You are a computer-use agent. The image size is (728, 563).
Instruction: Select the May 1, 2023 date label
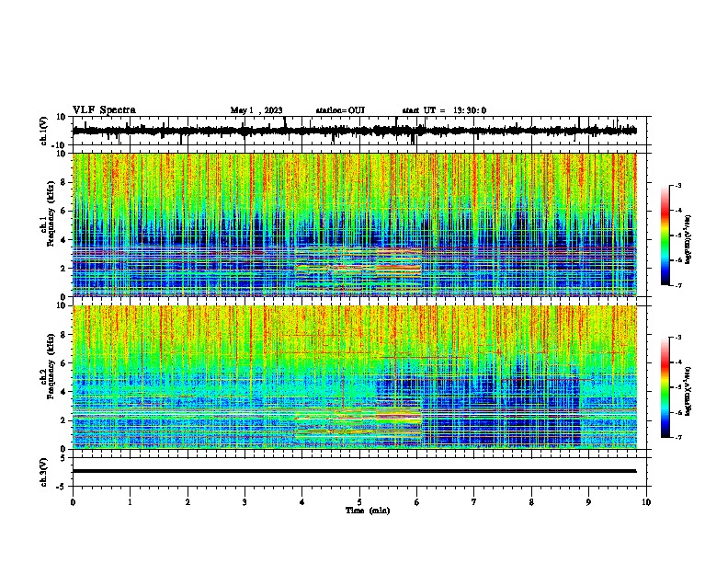(x=256, y=110)
